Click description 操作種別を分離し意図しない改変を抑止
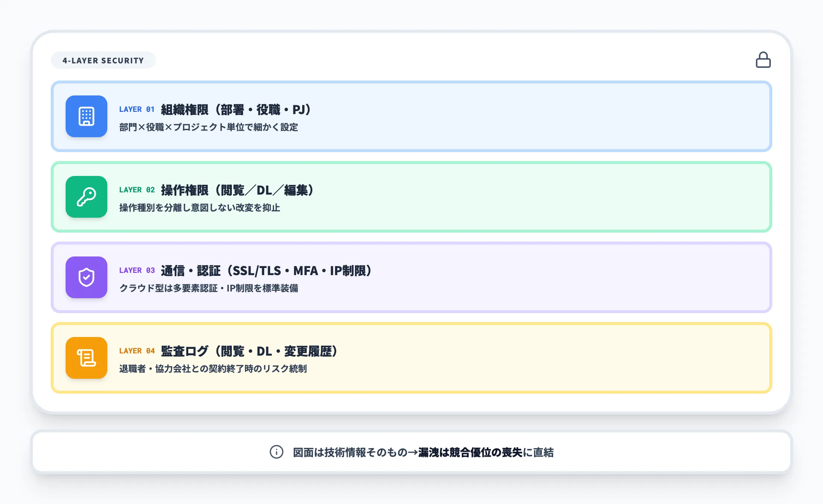 [200, 208]
